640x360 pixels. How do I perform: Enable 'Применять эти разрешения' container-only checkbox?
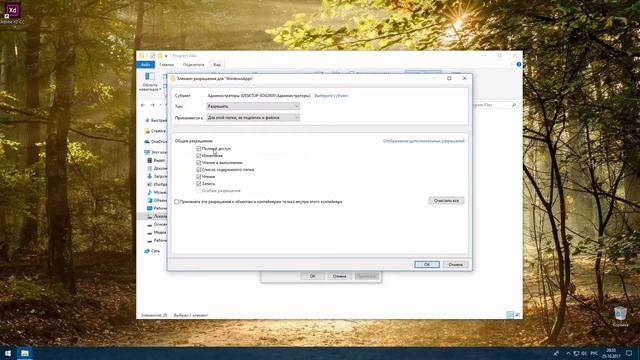point(176,202)
